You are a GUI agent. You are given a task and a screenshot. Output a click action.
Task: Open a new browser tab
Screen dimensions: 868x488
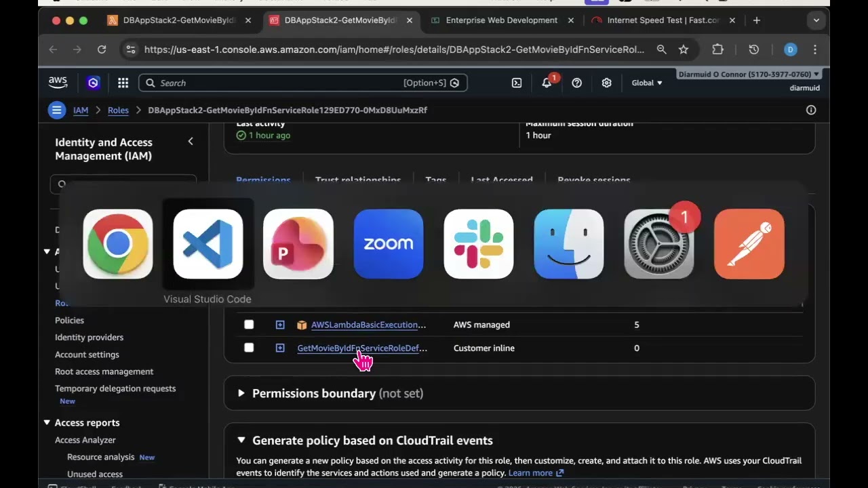tap(757, 20)
